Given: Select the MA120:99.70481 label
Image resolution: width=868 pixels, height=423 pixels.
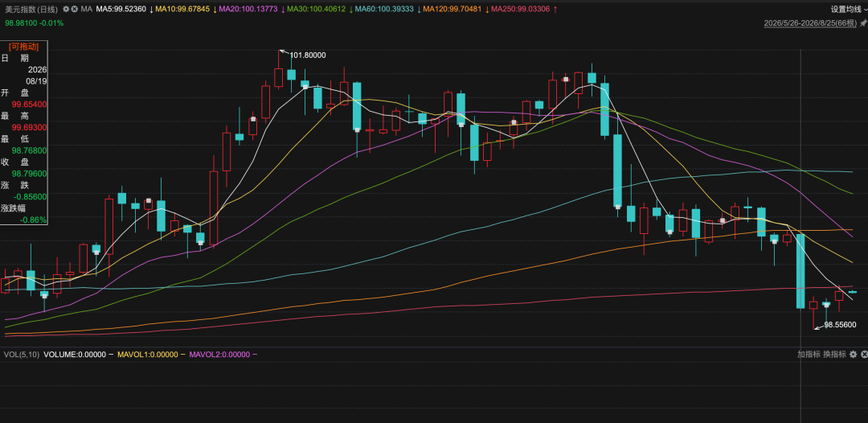Looking at the screenshot, I should coord(452,10).
